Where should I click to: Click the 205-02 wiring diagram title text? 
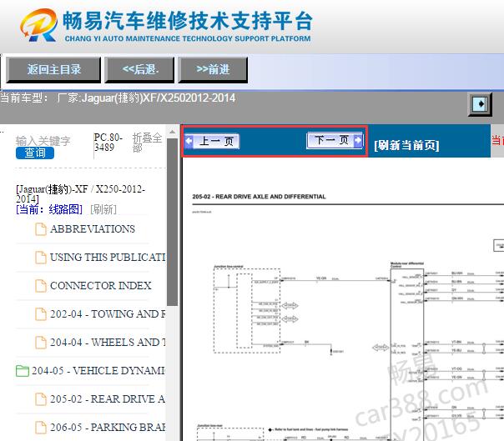coord(259,197)
